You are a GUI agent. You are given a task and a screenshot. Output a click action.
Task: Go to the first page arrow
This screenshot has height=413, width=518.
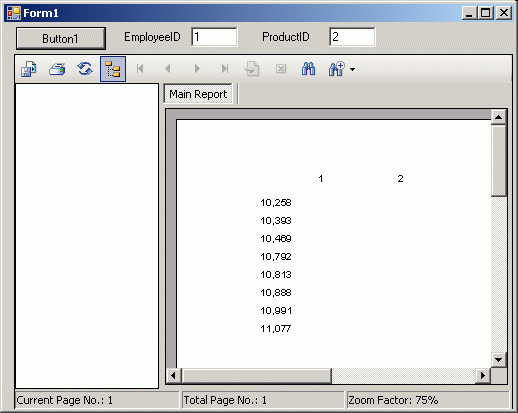tap(140, 69)
